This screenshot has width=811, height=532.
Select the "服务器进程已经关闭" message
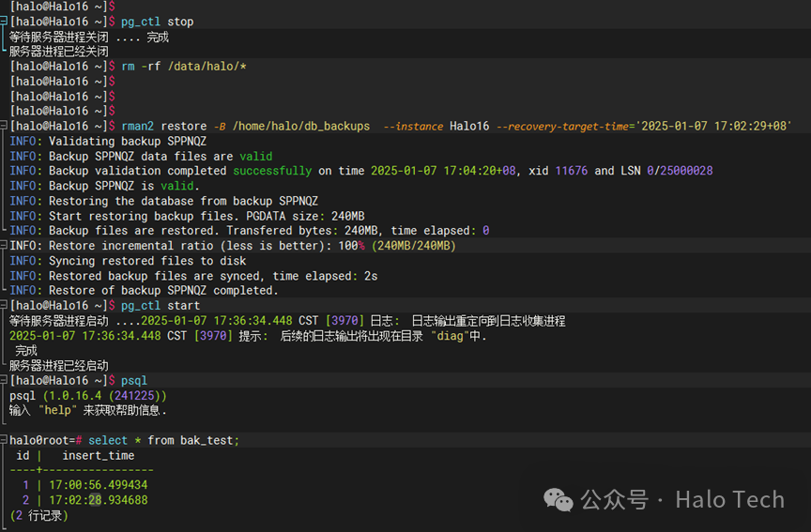(x=59, y=52)
